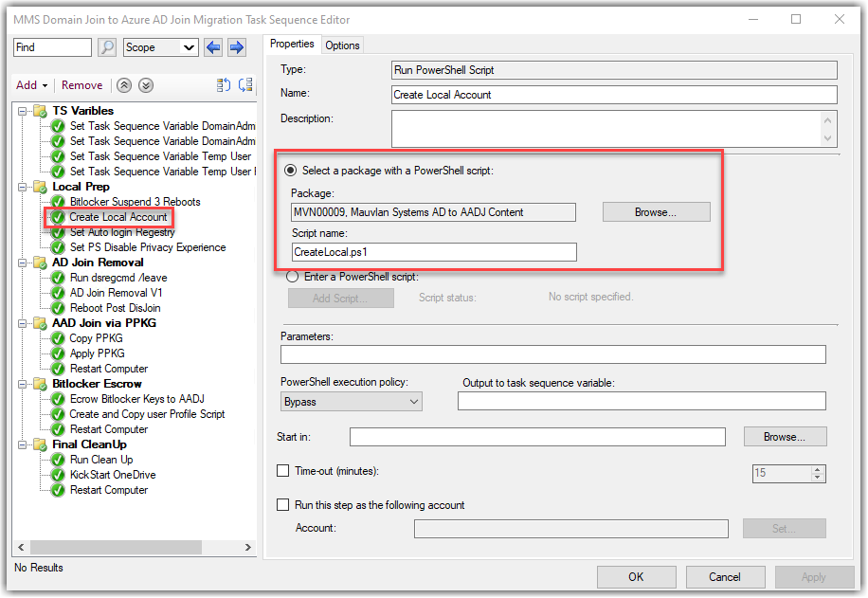Click the TS Varibles folder icon
This screenshot has width=868, height=598.
pos(41,111)
